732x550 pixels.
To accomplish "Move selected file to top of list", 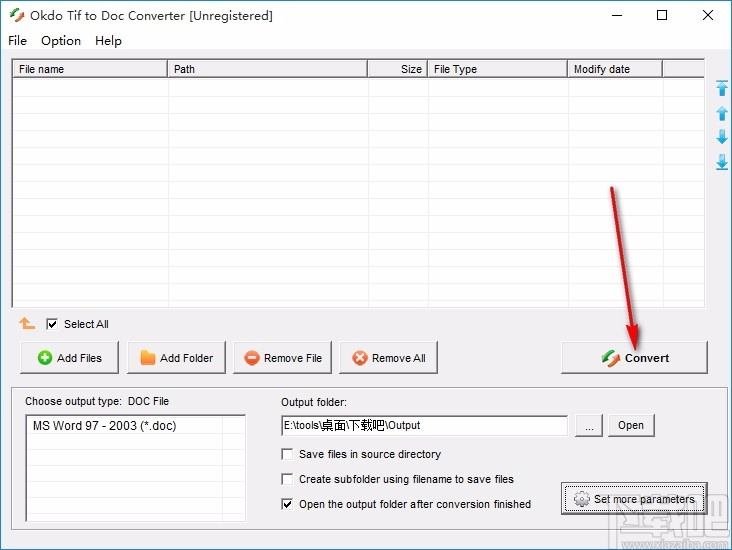I will (722, 88).
